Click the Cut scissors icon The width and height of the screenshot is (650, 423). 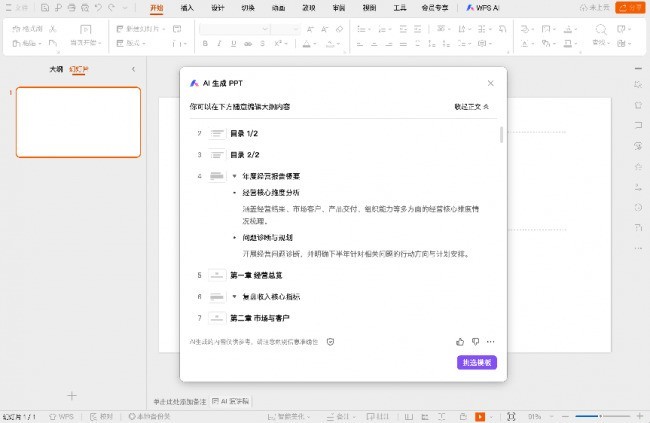click(x=53, y=29)
